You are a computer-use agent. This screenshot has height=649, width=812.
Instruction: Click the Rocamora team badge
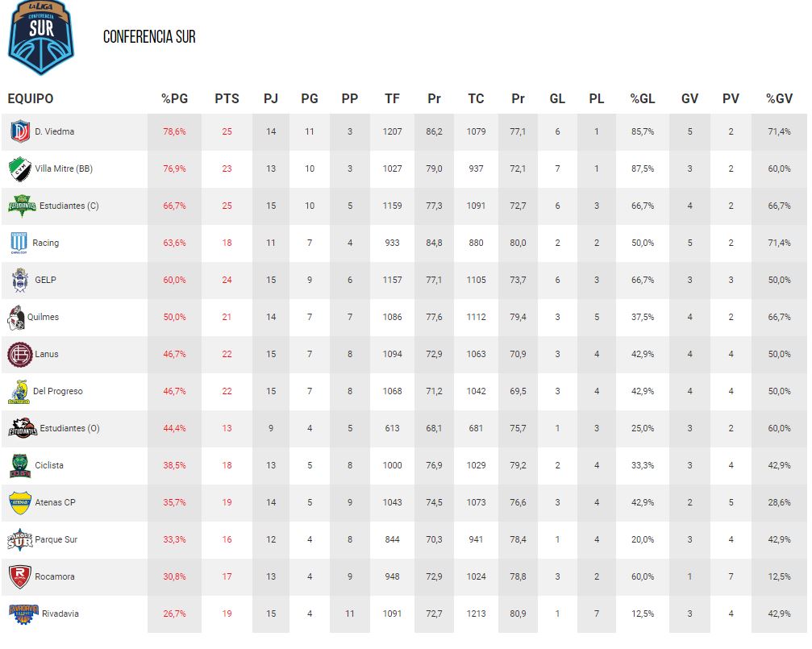[19, 577]
